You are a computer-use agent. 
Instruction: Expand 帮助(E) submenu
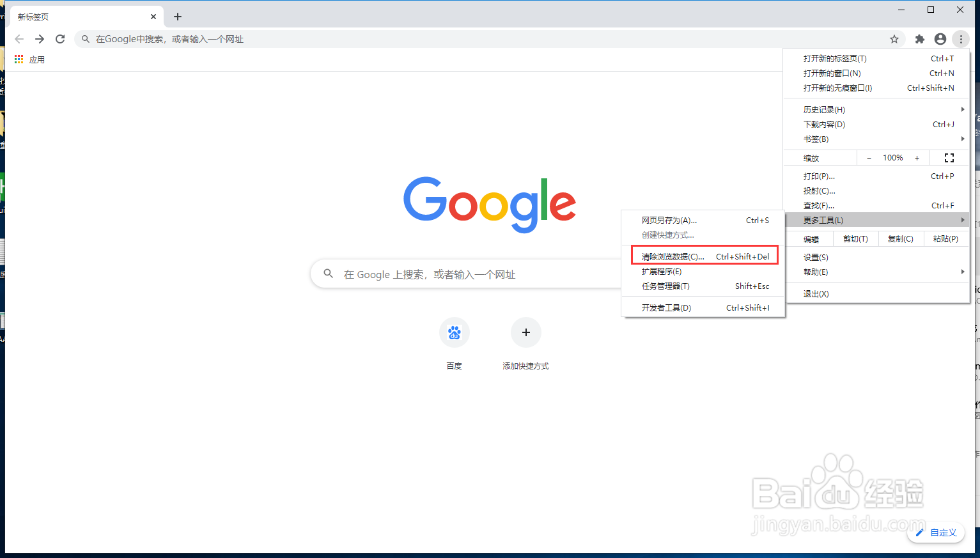coord(876,272)
